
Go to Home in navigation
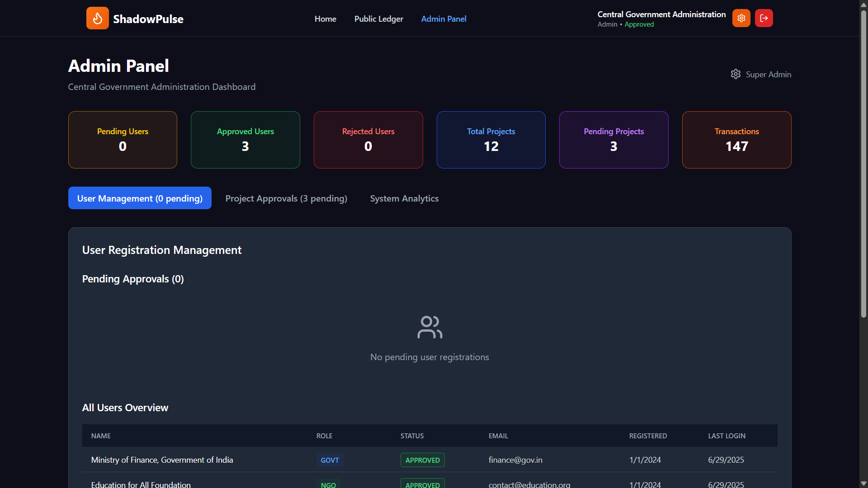325,19
